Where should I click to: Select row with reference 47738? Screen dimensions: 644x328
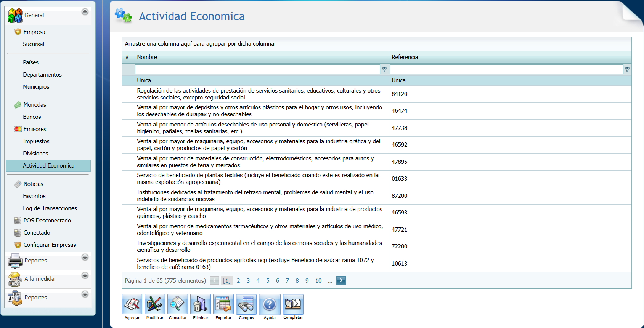(x=377, y=128)
